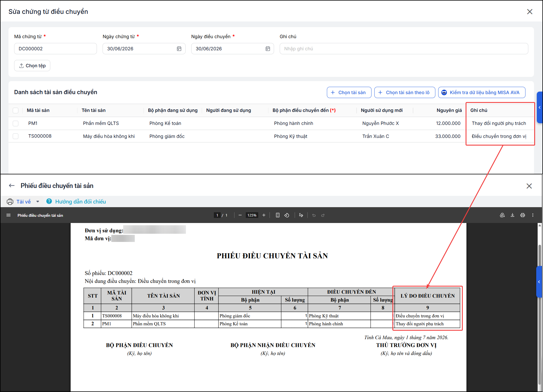The height and width of the screenshot is (392, 543).
Task: Close the Sửa chứng từ điều chuyển dialog
Action: point(530,12)
